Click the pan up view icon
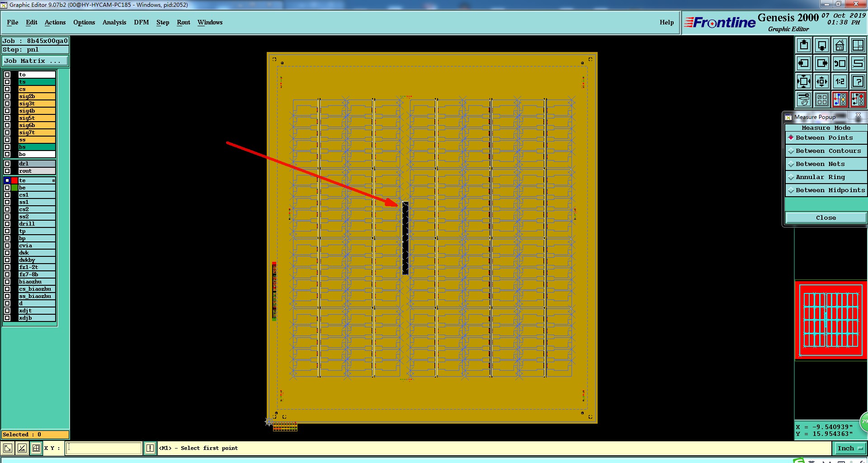 [x=804, y=45]
